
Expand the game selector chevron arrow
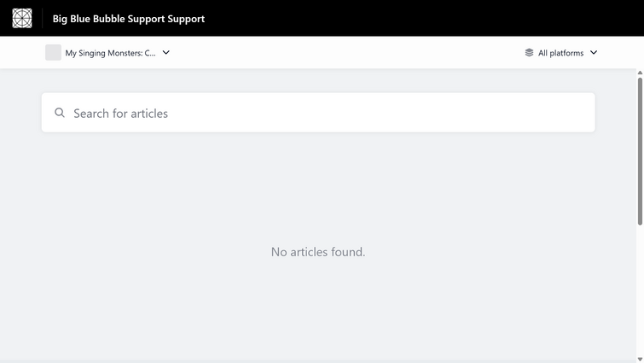click(x=166, y=53)
